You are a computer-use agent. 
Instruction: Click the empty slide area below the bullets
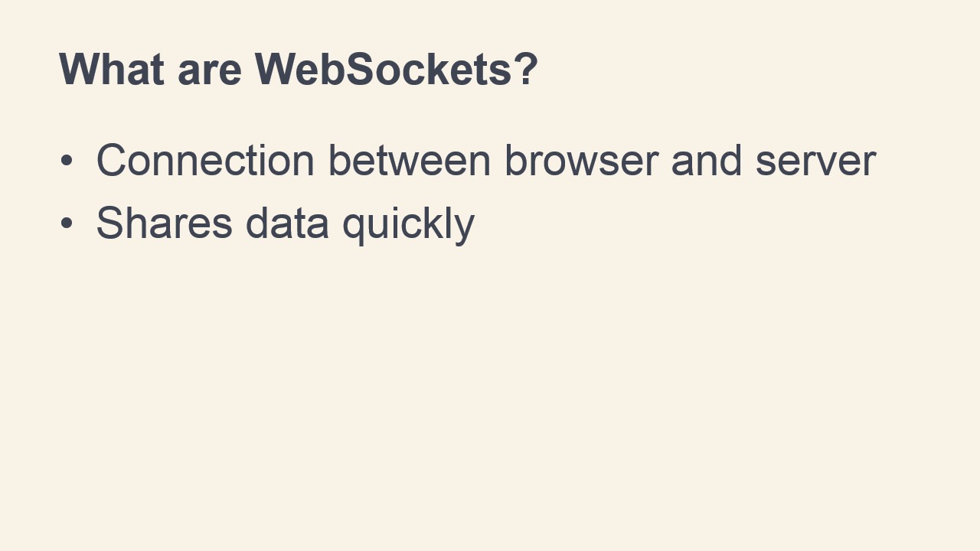click(x=490, y=398)
